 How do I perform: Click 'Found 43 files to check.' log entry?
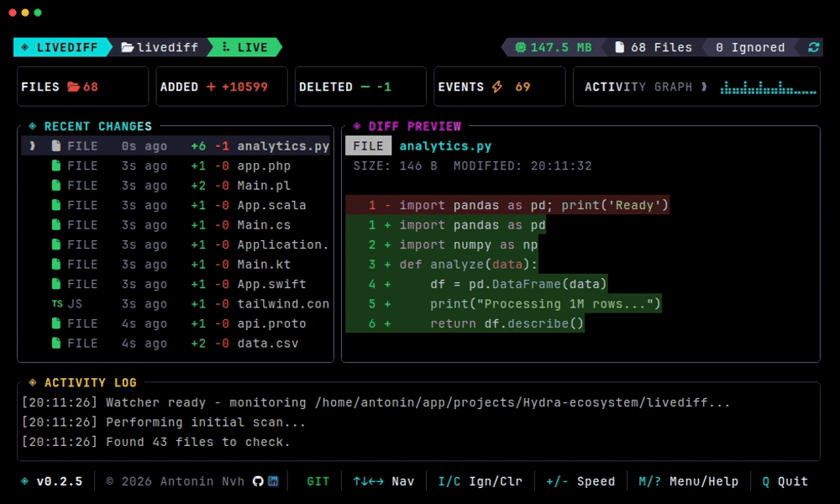click(x=156, y=442)
